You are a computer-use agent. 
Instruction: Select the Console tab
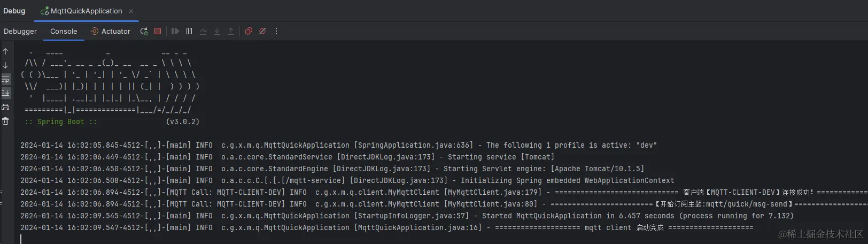coord(64,31)
